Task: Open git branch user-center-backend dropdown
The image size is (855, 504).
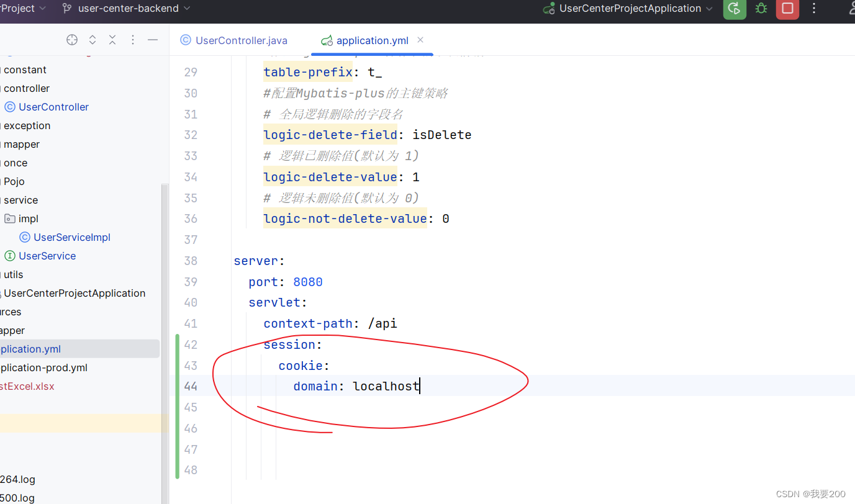Action: click(127, 9)
